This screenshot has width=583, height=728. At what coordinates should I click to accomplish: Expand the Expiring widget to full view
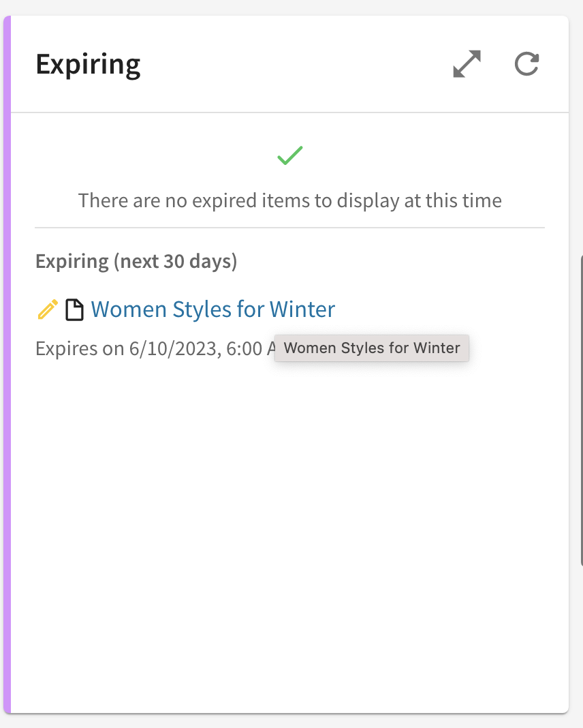(x=466, y=63)
